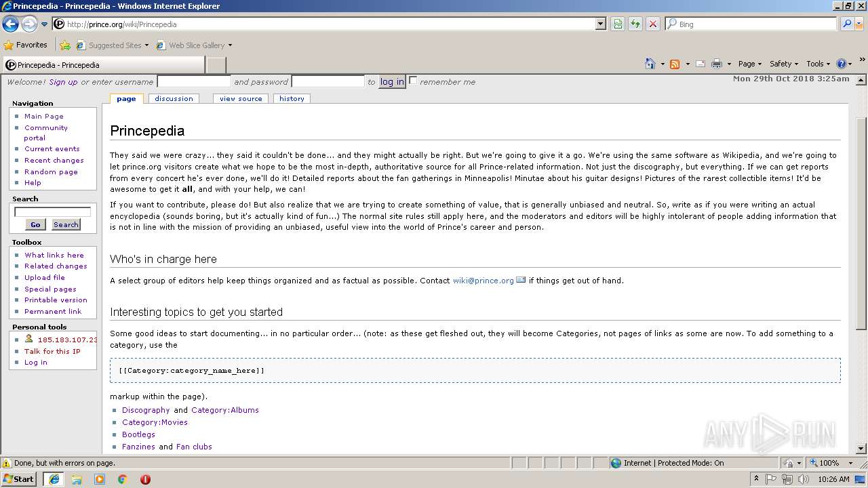Click the Add to Favorites Bar icon
This screenshot has width=868, height=488.
point(65,45)
